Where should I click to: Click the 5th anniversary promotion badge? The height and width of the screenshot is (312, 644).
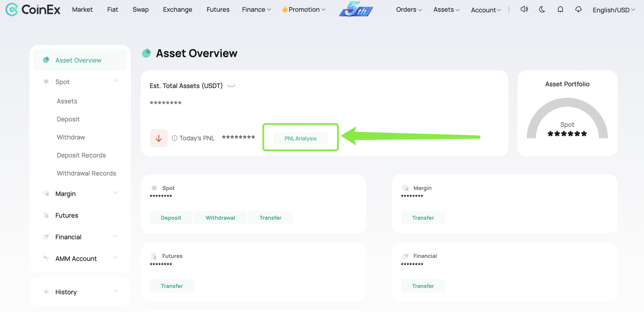pyautogui.click(x=356, y=9)
